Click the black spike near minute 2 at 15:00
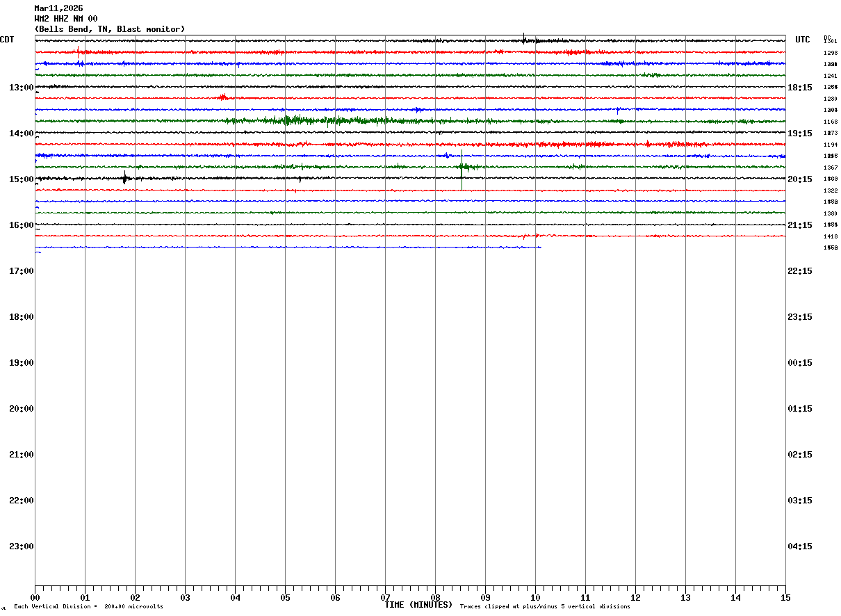The height and width of the screenshot is (616, 841). click(x=124, y=178)
